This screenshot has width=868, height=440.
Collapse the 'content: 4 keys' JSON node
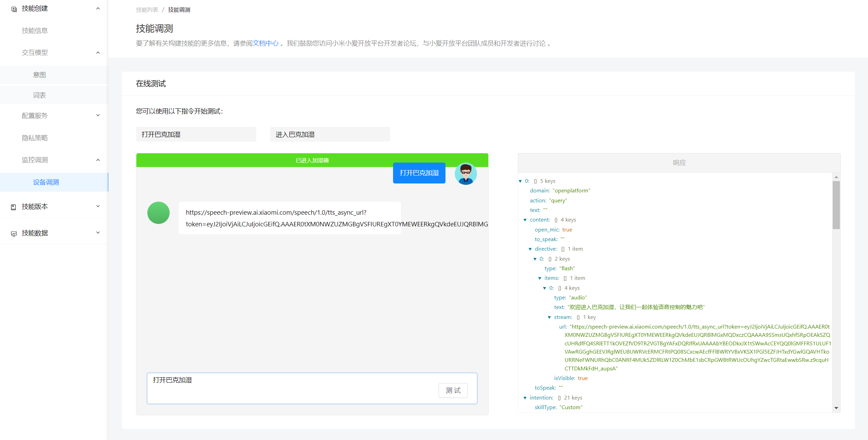(525, 220)
